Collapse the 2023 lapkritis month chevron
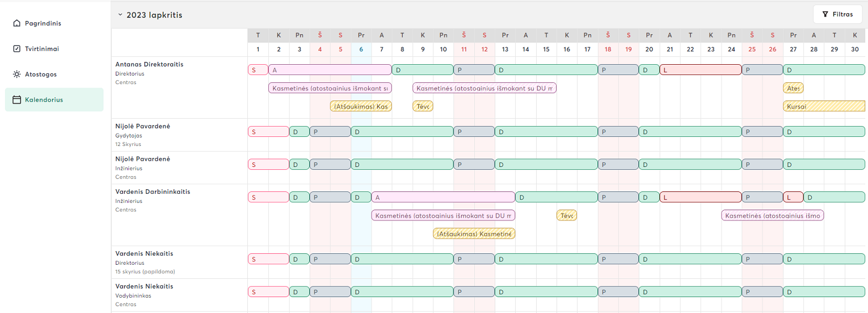The height and width of the screenshot is (313, 868). click(x=120, y=15)
